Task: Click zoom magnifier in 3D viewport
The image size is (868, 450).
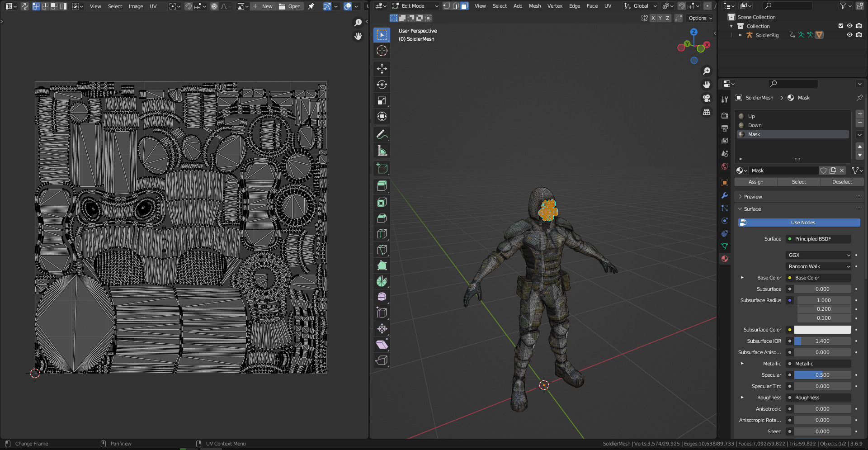Action: 707,71
